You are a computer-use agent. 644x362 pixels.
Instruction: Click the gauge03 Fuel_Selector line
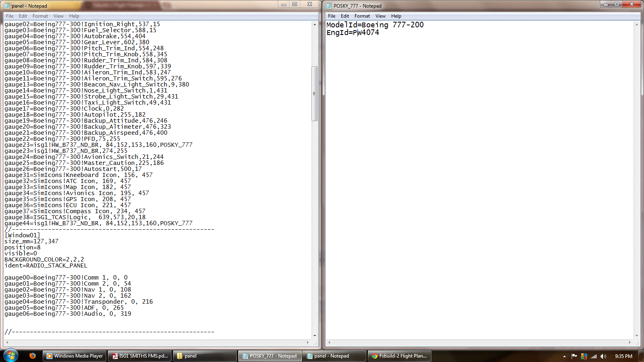pyautogui.click(x=80, y=30)
